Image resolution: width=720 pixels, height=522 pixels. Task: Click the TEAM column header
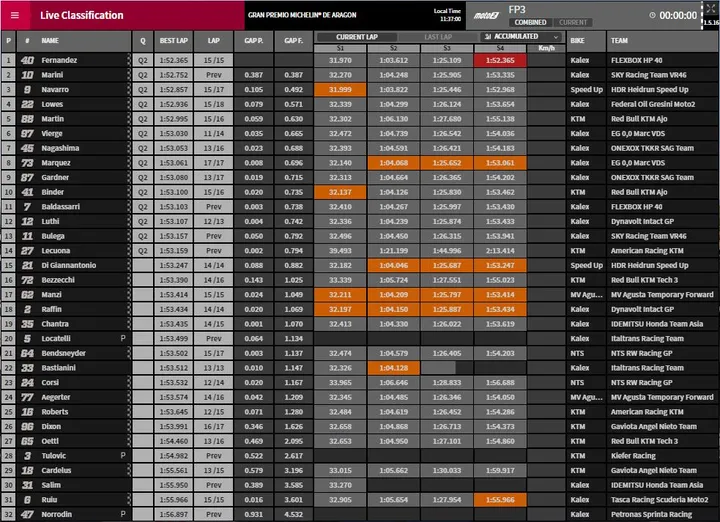pyautogui.click(x=619, y=40)
